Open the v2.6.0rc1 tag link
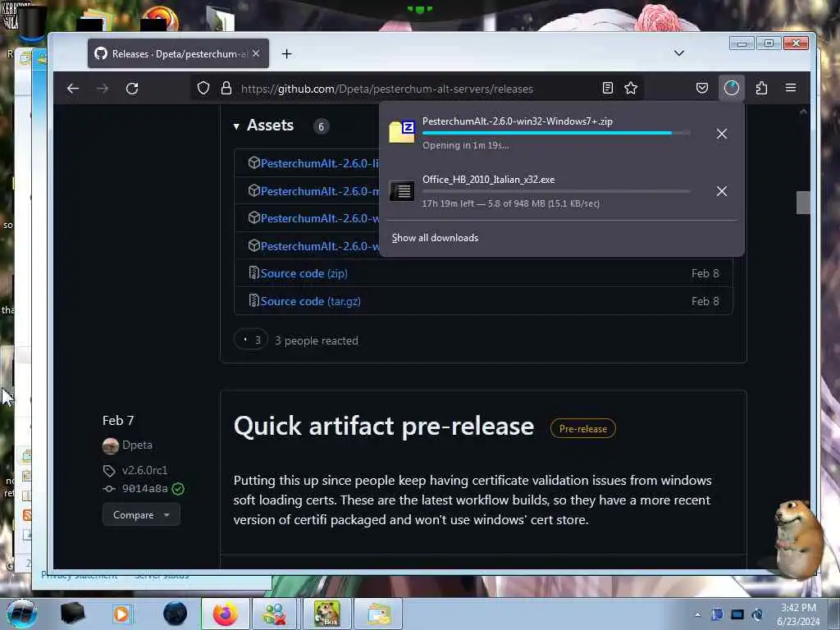This screenshot has width=840, height=630. [144, 470]
